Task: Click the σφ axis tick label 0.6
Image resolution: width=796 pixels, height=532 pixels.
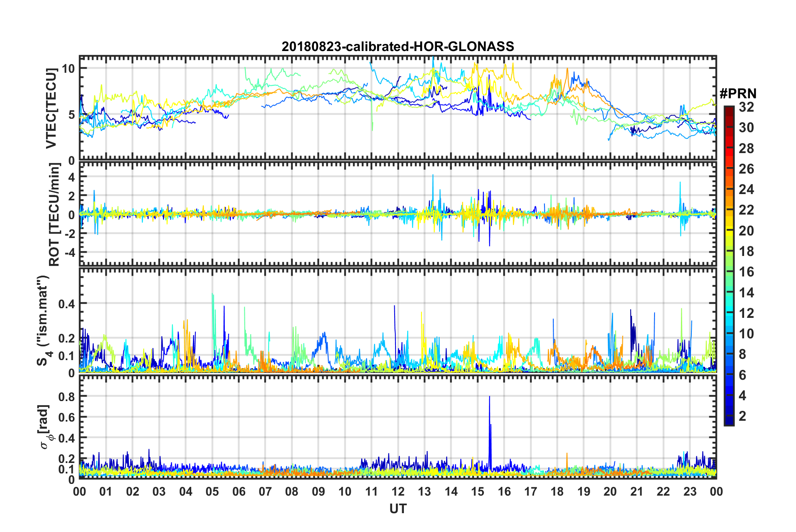Action: (x=67, y=417)
